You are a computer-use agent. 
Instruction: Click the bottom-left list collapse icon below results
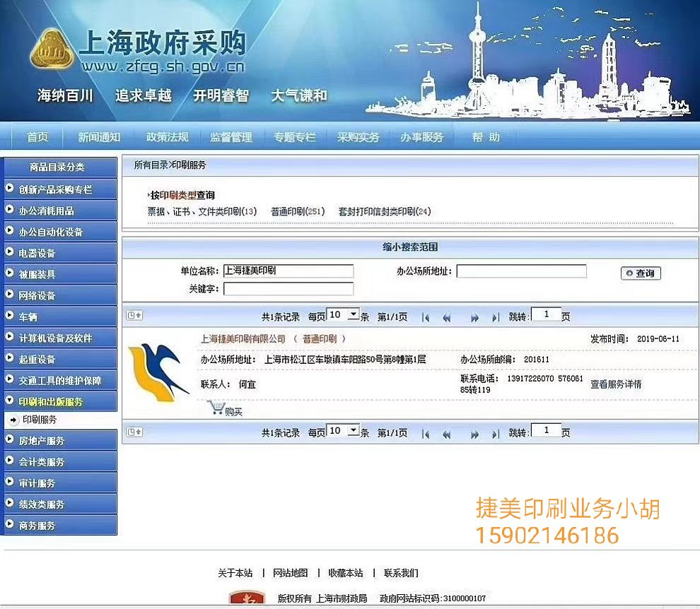point(134,432)
